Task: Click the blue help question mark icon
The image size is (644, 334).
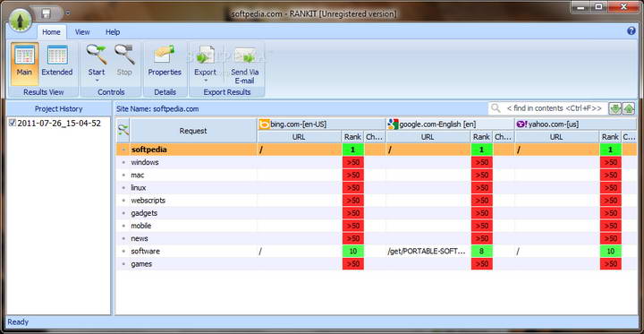Action: (631, 31)
